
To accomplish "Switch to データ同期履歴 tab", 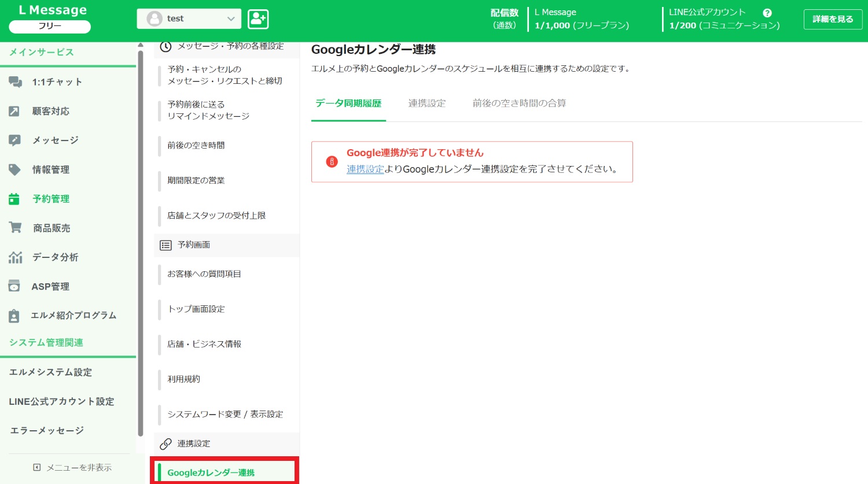I will point(348,104).
